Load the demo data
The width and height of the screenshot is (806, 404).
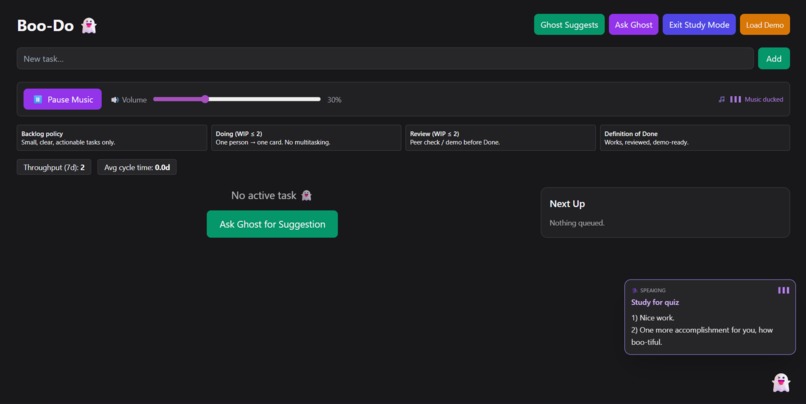(765, 25)
